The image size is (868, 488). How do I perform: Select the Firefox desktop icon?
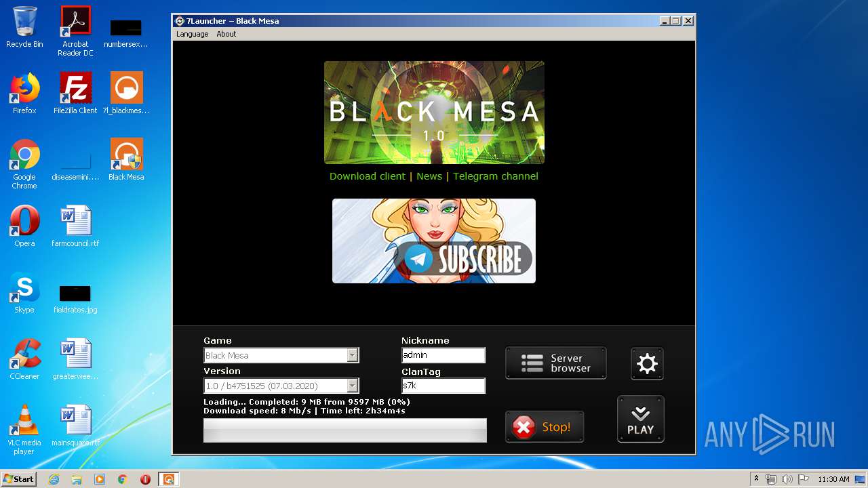point(24,93)
